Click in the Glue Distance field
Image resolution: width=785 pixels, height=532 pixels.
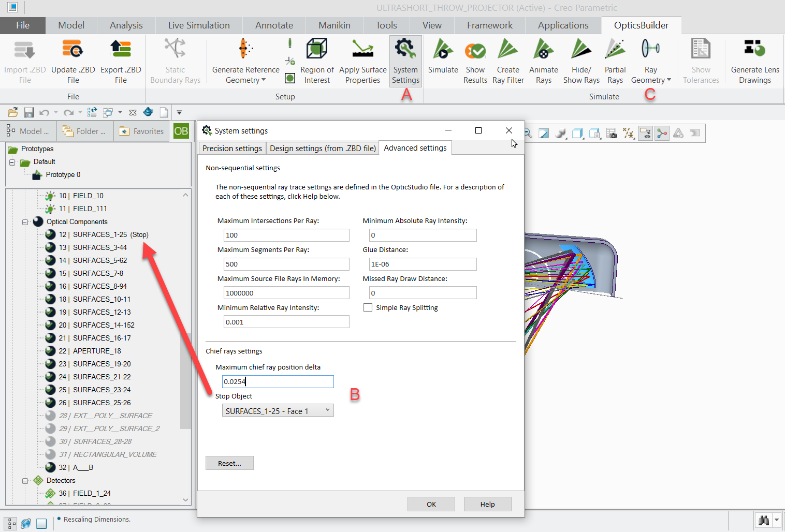click(423, 264)
